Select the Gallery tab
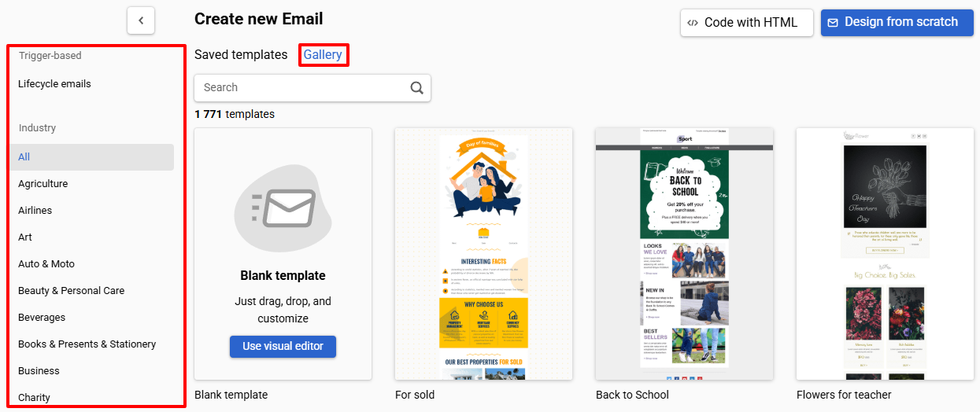Viewport: 980px width, 412px height. (323, 55)
